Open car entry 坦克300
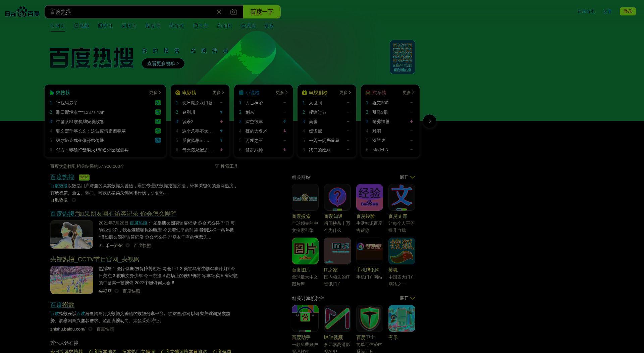The height and width of the screenshot is (353, 644). 380,103
